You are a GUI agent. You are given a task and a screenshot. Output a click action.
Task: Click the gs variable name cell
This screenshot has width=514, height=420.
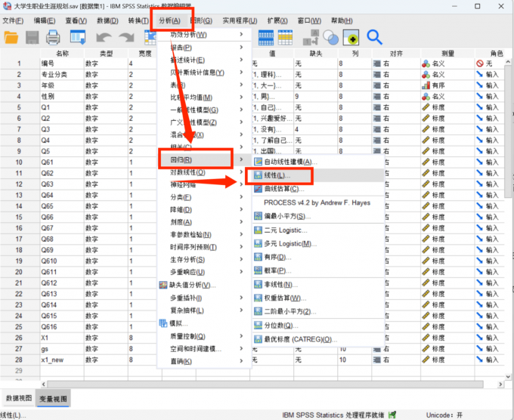coord(62,349)
